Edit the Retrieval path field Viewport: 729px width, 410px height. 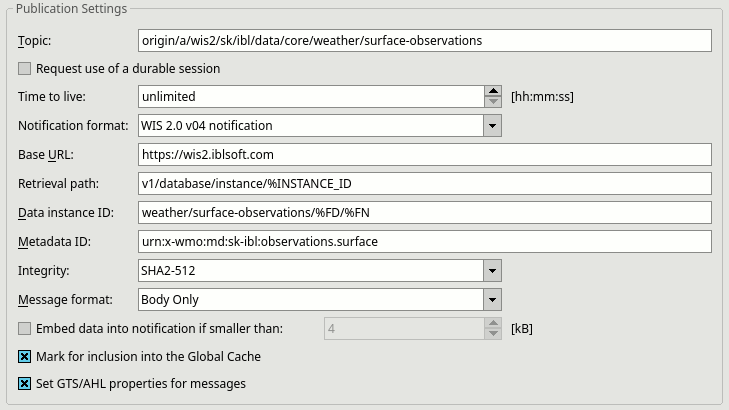click(424, 184)
